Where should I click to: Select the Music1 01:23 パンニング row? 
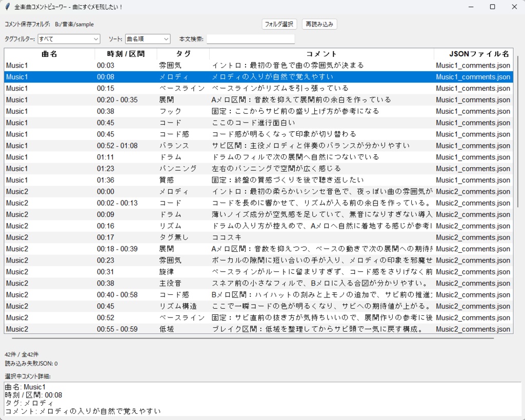click(258, 169)
